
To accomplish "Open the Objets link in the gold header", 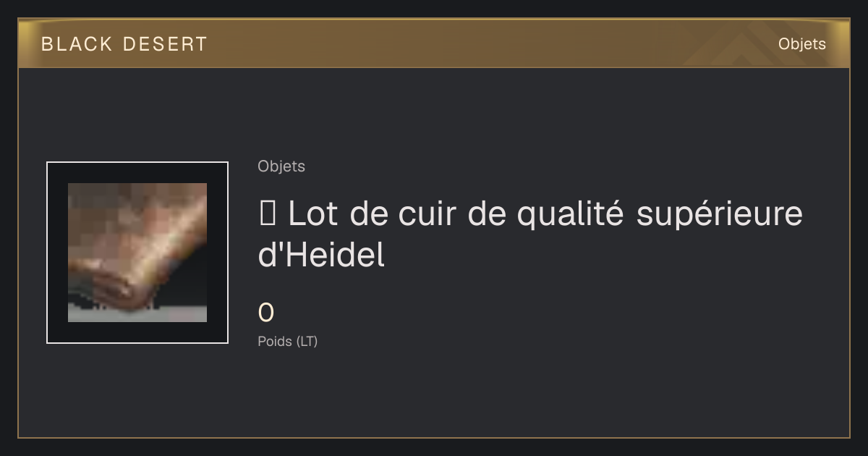I will (x=802, y=44).
